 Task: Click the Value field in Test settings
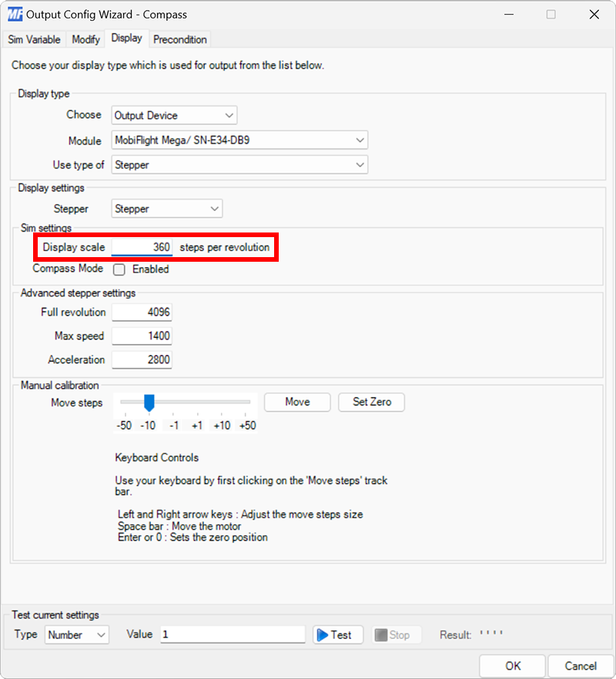(x=231, y=634)
